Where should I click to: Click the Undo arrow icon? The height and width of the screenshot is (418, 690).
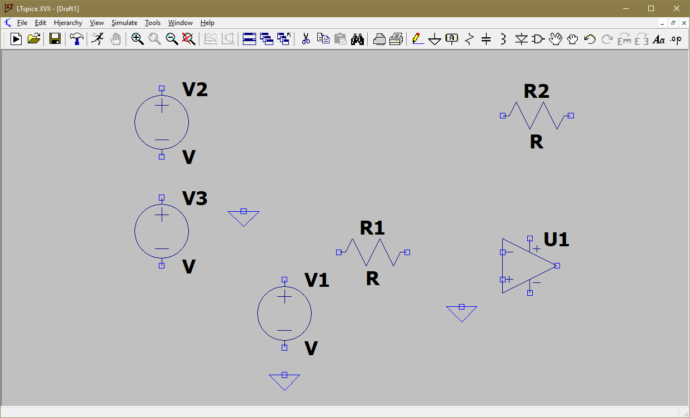click(590, 39)
